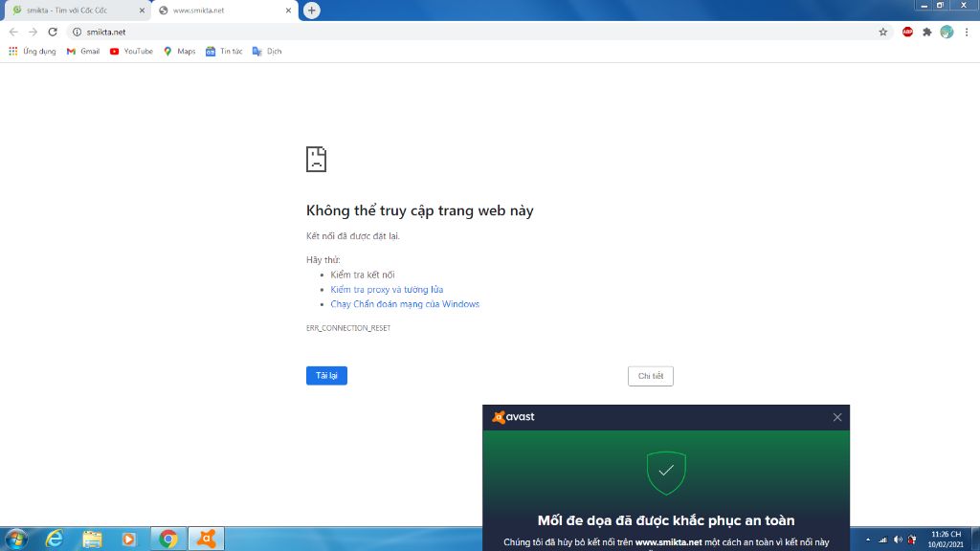Open the Extensions puzzle menu
This screenshot has width=980, height=551.
(926, 32)
